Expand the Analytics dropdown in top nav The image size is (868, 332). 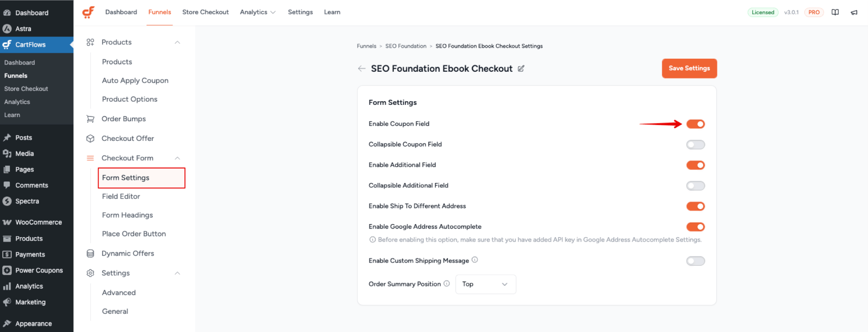[x=258, y=12]
